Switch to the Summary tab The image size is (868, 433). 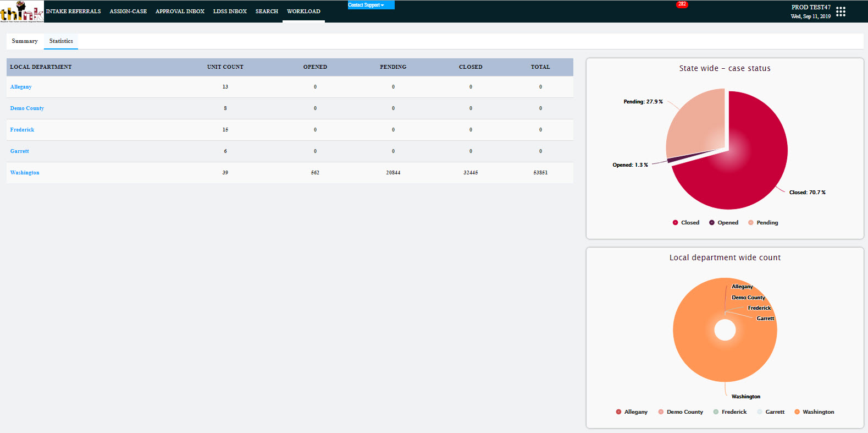pos(25,41)
